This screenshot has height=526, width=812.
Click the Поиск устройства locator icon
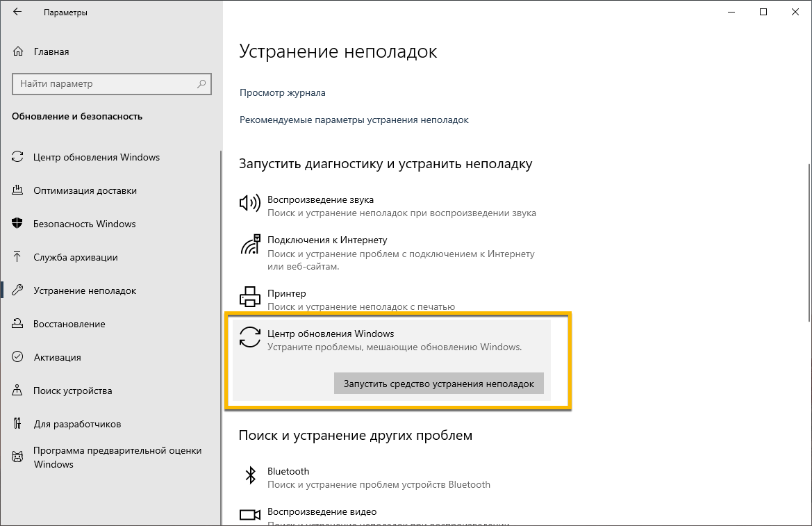point(19,391)
